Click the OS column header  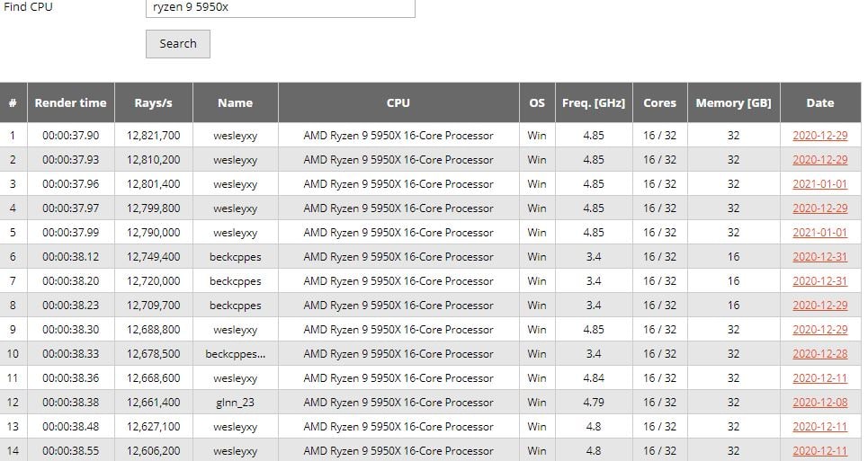[x=537, y=102]
